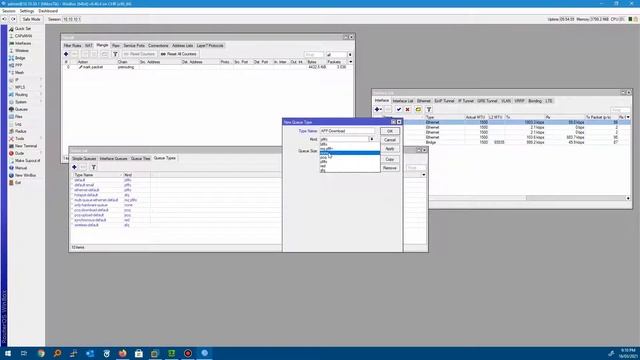Switch to Queue Tree tab
This screenshot has height=360, width=640.
140,158
